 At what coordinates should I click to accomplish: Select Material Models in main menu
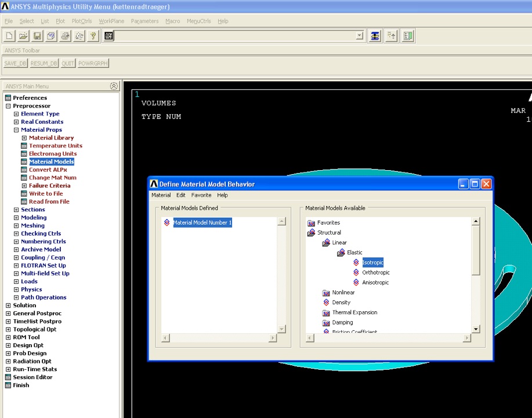[x=52, y=161]
